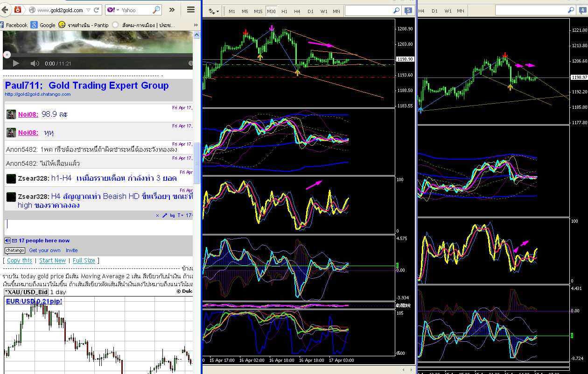Open the URL history dropdown arrow
This screenshot has width=588, height=374.
(89, 10)
